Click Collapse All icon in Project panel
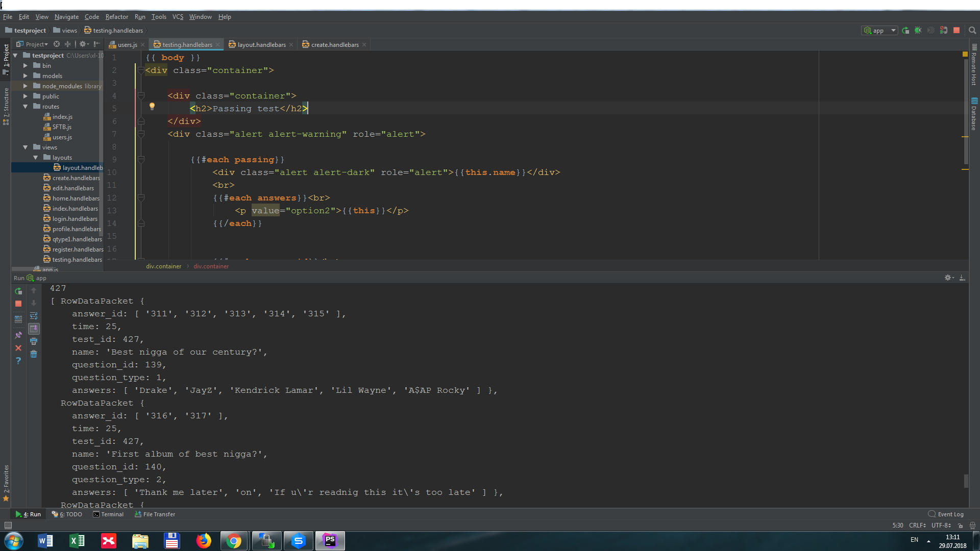The height and width of the screenshot is (551, 980). click(x=67, y=44)
